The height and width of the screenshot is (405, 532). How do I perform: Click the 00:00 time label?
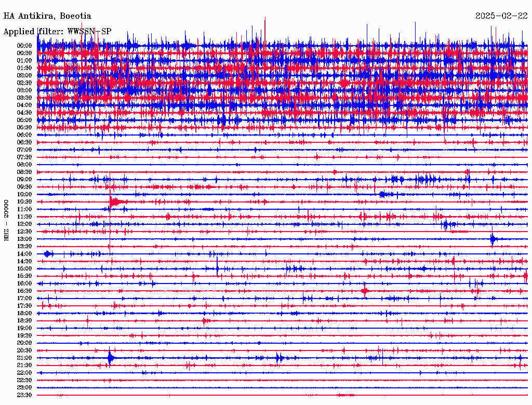(24, 46)
